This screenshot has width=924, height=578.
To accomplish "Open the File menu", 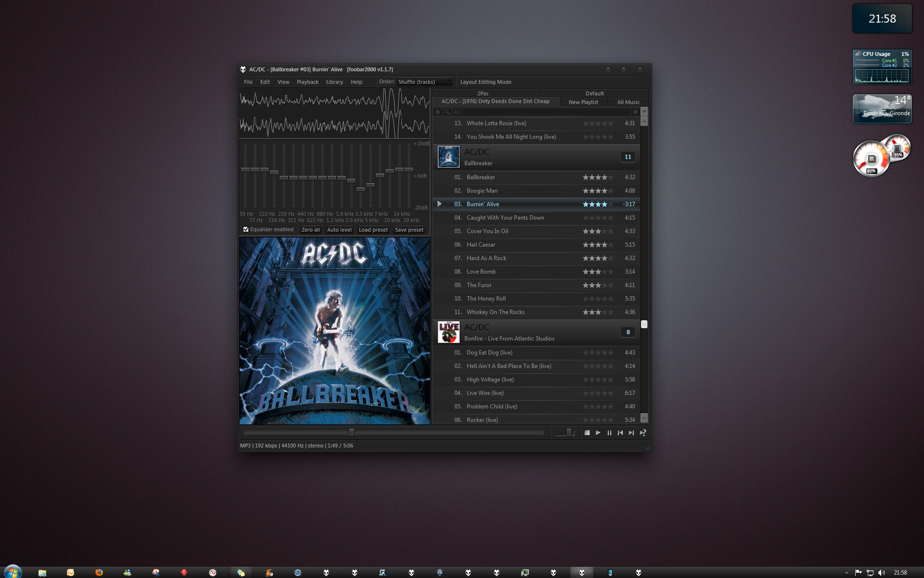I will click(248, 82).
